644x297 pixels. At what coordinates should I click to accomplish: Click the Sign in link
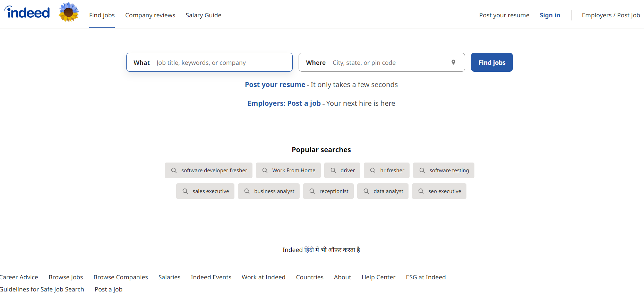550,15
